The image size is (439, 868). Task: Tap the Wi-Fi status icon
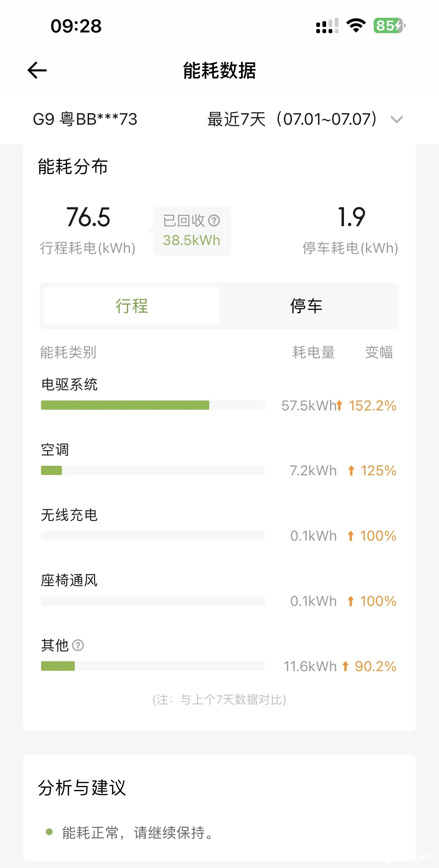click(x=356, y=26)
